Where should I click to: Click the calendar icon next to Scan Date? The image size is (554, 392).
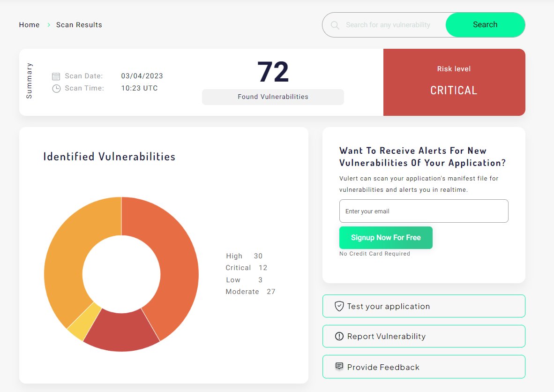56,75
